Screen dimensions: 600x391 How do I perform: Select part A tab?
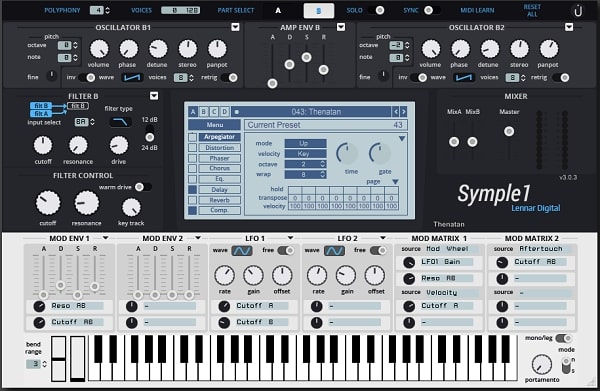(278, 11)
